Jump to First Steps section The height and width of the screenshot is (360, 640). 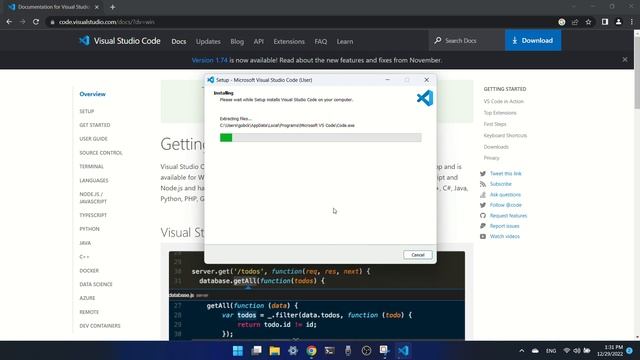[495, 124]
